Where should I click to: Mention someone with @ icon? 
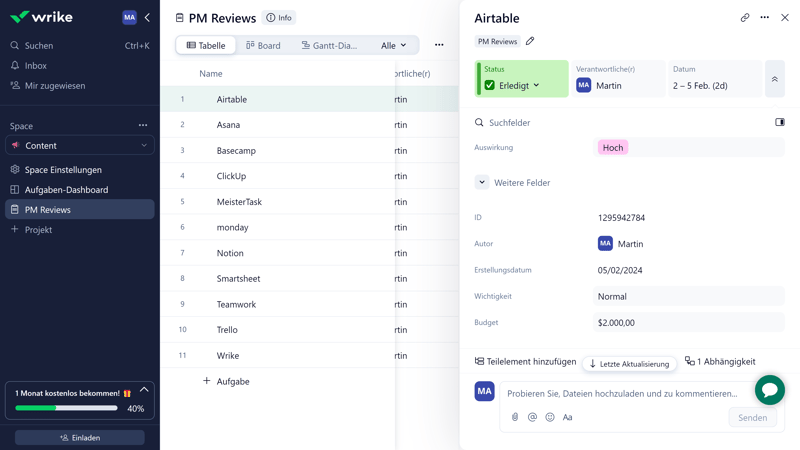tap(532, 417)
